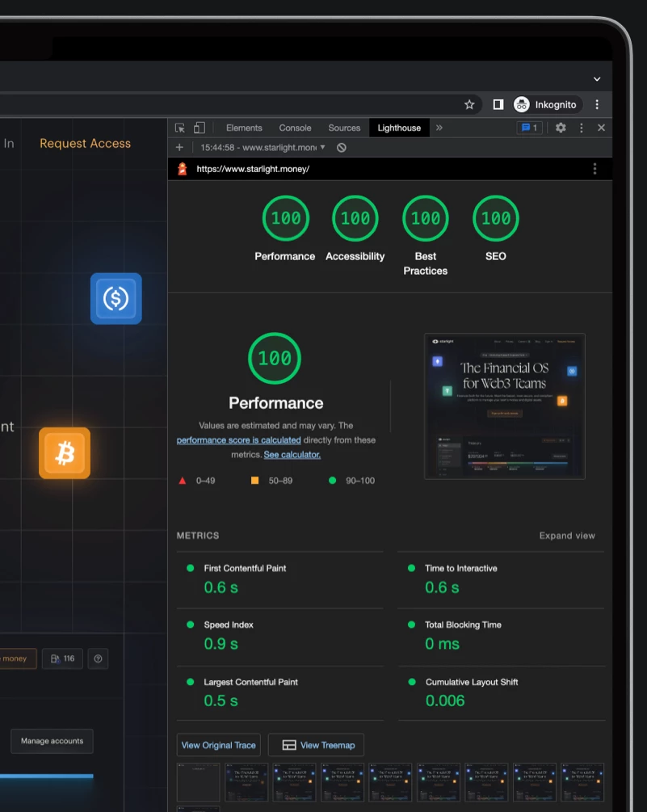This screenshot has width=647, height=812.
Task: Switch to the Sources tab
Action: (x=344, y=128)
